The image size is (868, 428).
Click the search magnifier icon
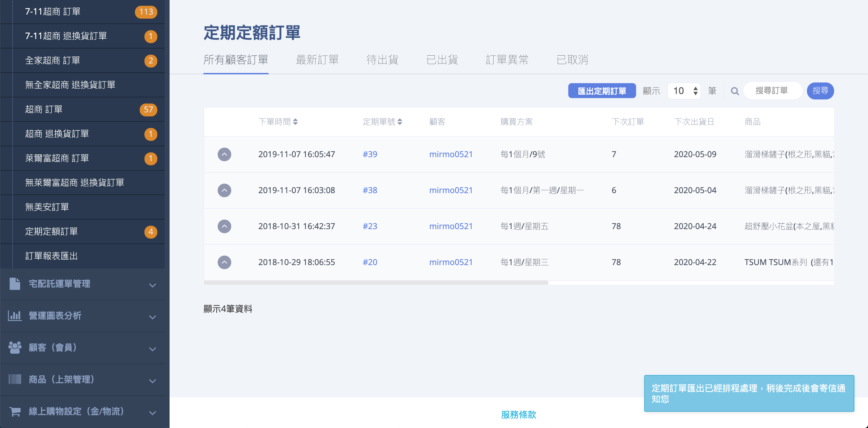click(735, 91)
